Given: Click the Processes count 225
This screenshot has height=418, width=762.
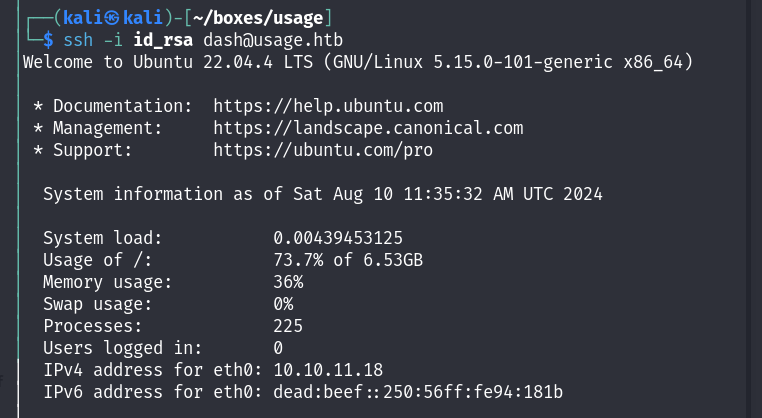Looking at the screenshot, I should point(288,326).
